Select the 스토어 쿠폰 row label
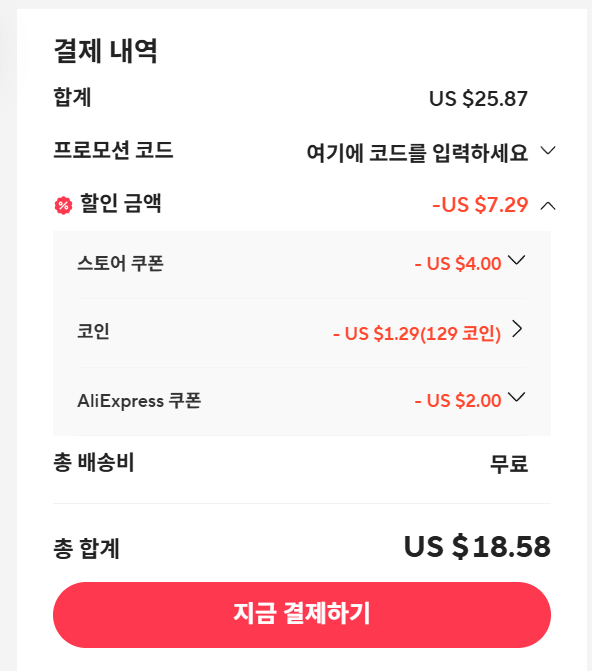This screenshot has height=671, width=592. (120, 263)
